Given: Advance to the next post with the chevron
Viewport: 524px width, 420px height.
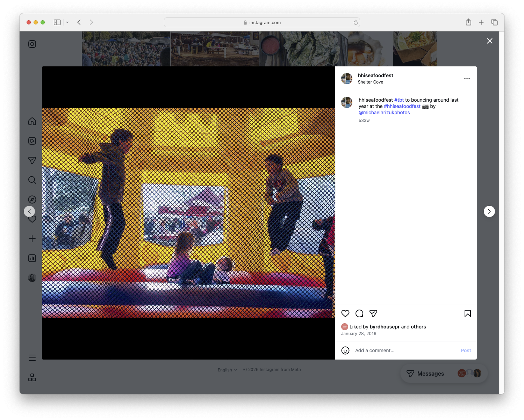Looking at the screenshot, I should [x=489, y=211].
